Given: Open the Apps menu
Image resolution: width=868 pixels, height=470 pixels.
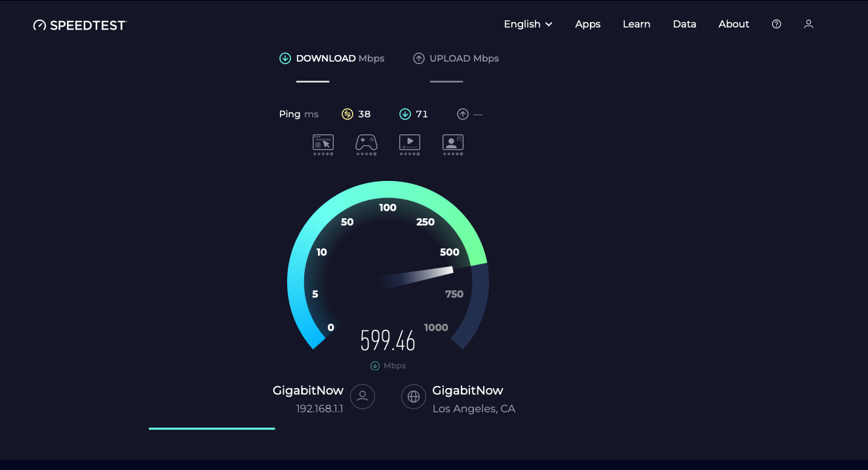Looking at the screenshot, I should [587, 24].
